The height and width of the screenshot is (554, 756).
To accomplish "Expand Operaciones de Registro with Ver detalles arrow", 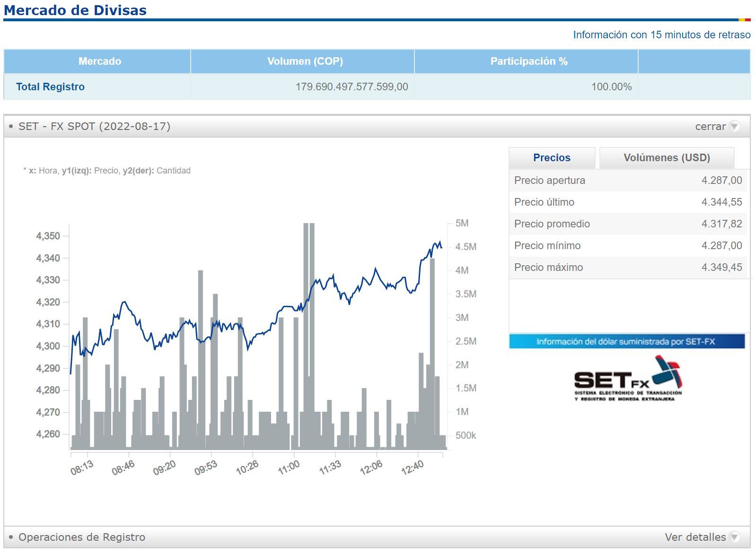I will [x=734, y=537].
